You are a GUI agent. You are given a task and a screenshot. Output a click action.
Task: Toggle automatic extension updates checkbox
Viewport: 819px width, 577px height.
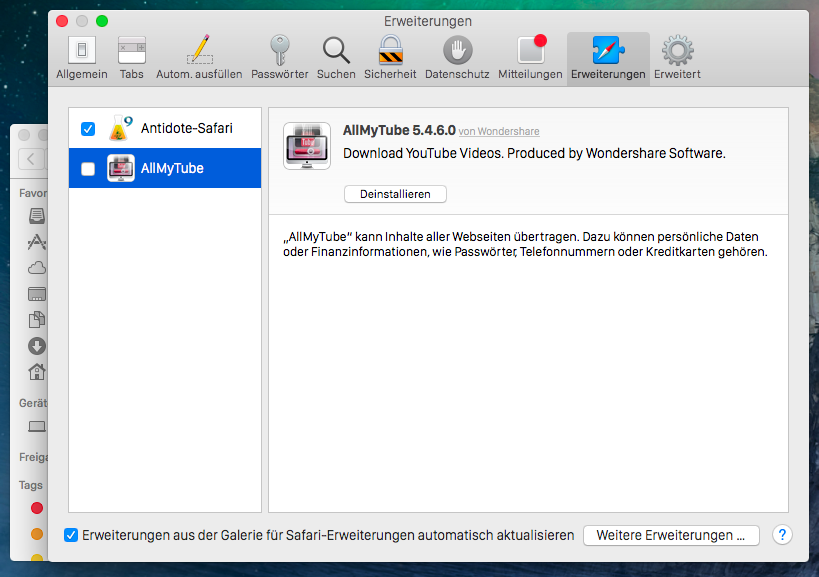pyautogui.click(x=71, y=535)
